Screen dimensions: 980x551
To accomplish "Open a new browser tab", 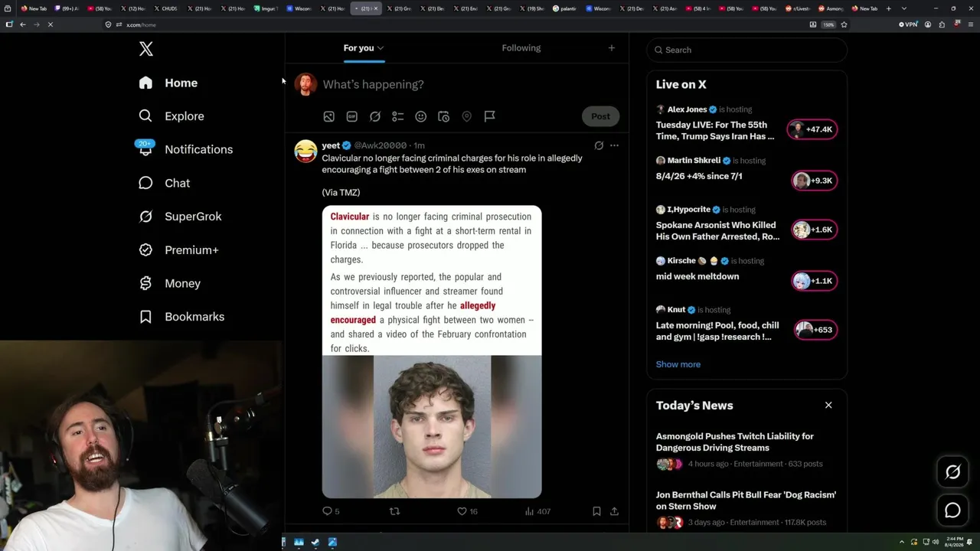I will [x=889, y=8].
